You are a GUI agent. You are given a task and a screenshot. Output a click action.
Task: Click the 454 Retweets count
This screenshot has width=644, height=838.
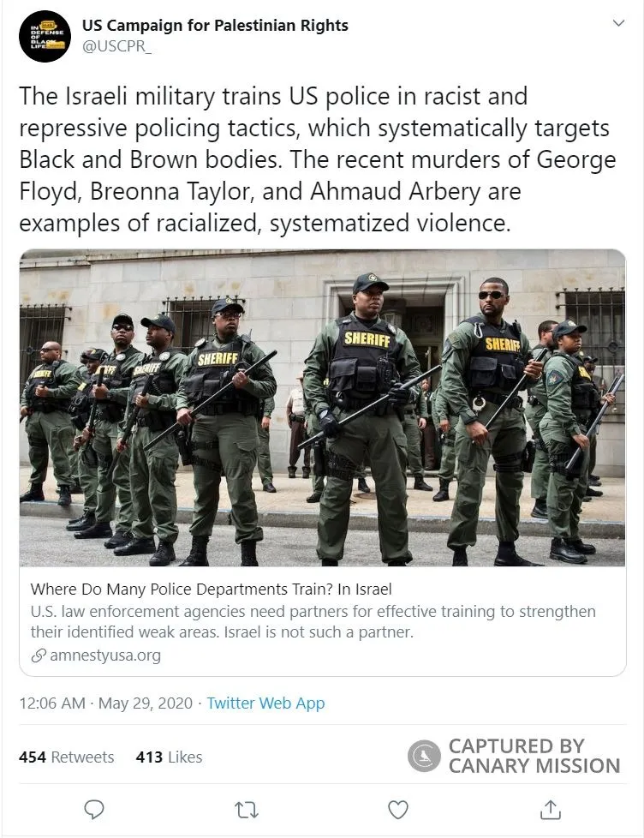[67, 757]
